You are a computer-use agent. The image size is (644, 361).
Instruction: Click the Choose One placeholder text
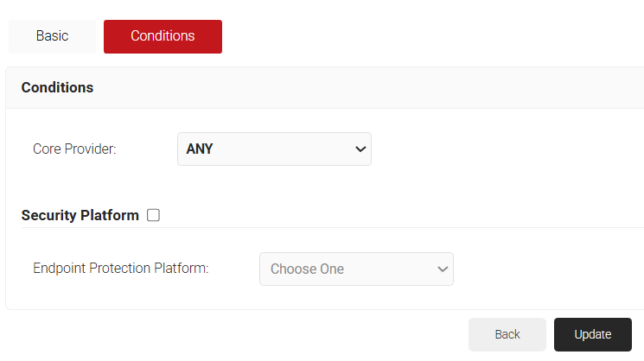pyautogui.click(x=307, y=269)
